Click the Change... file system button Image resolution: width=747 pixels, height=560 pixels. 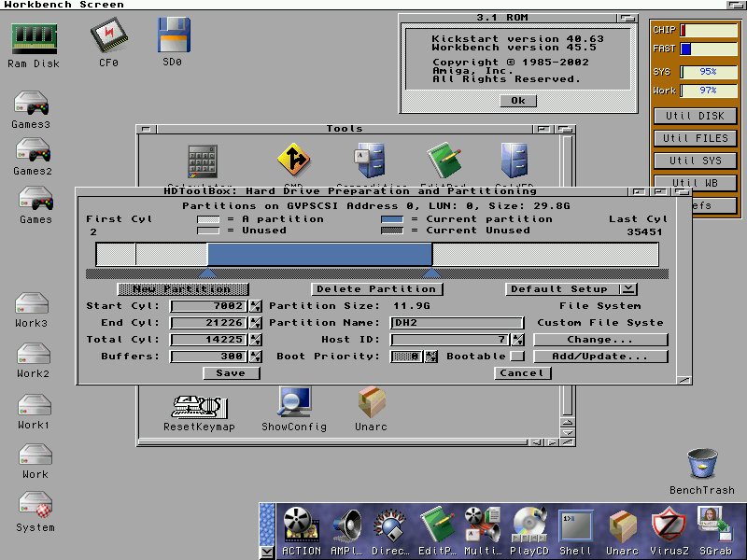tap(600, 340)
